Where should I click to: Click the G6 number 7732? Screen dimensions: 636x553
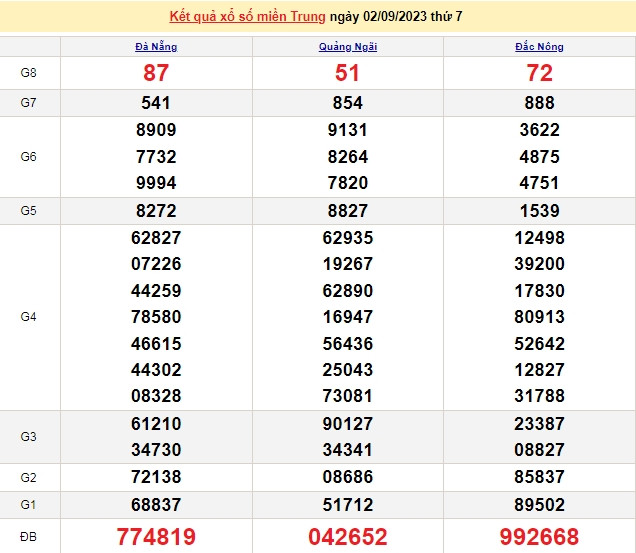[x=156, y=157]
